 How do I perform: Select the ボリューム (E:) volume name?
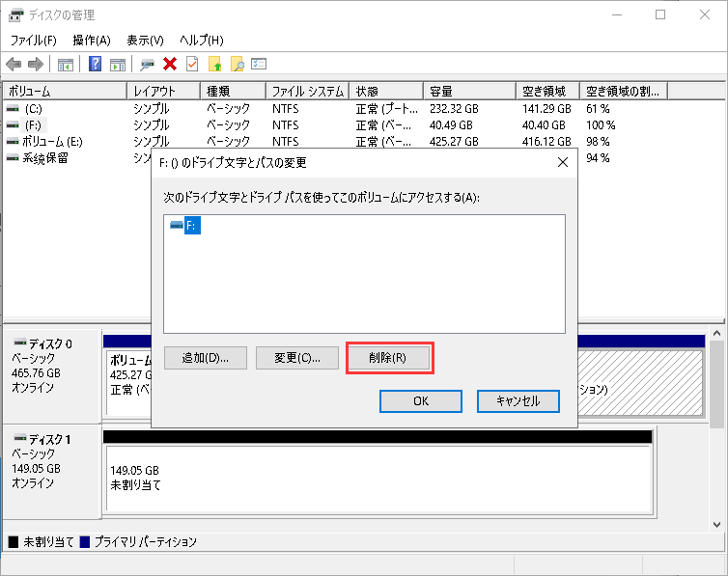[x=53, y=142]
